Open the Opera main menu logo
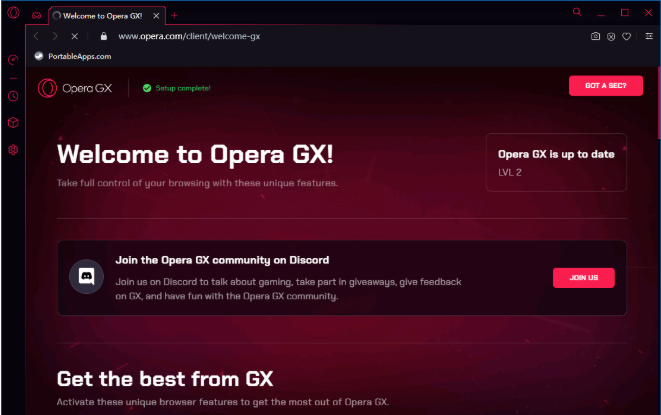This screenshot has width=661, height=415. click(13, 13)
